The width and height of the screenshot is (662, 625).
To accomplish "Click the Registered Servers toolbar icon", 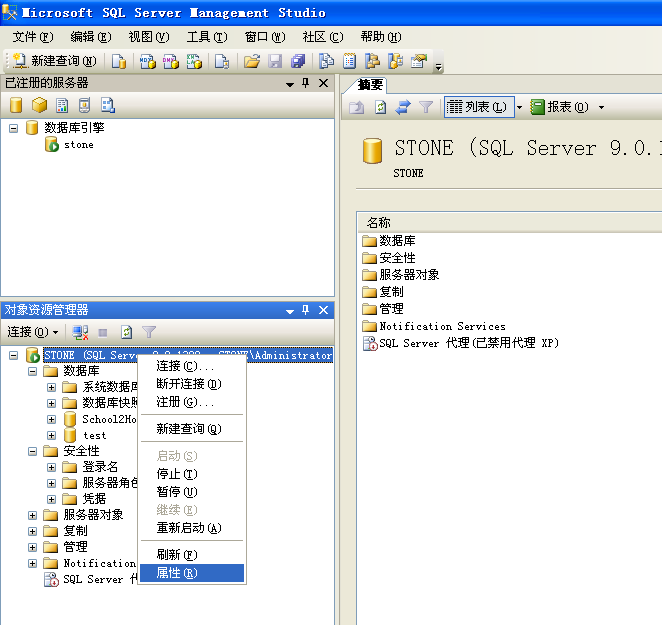I will pyautogui.click(x=326, y=61).
